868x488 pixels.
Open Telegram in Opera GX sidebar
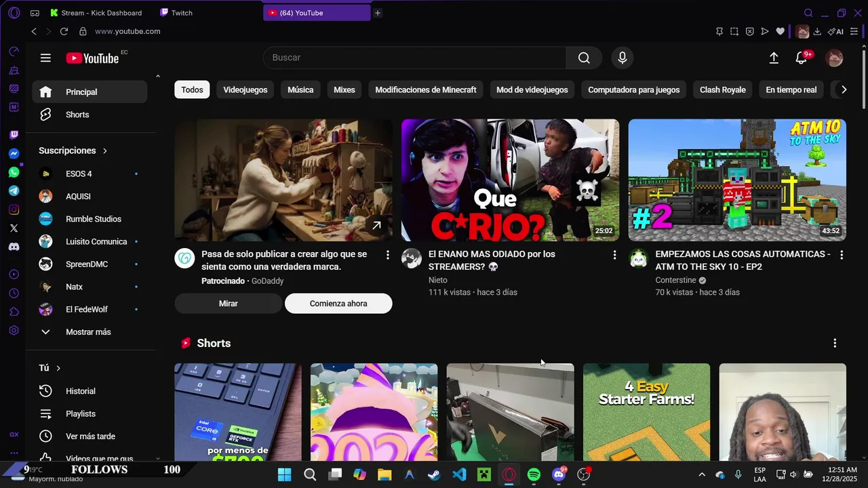(14, 191)
